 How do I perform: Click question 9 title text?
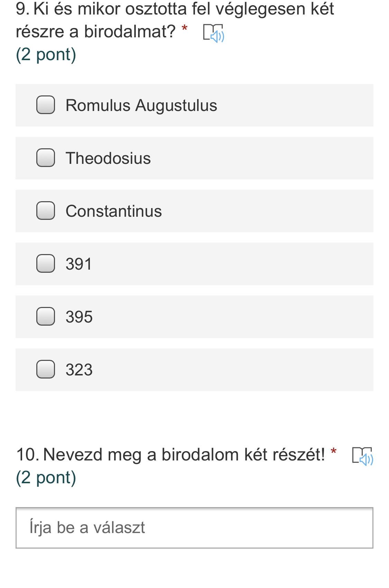(x=175, y=9)
